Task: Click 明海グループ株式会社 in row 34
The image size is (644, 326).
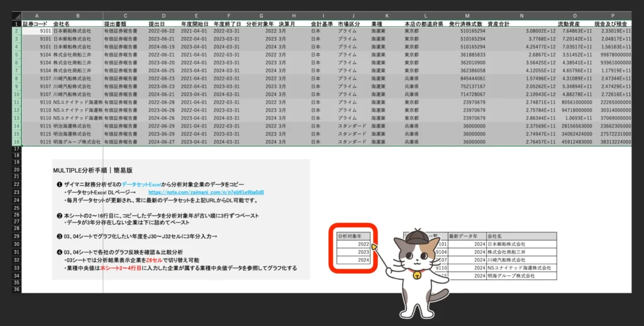Action: pos(521,276)
